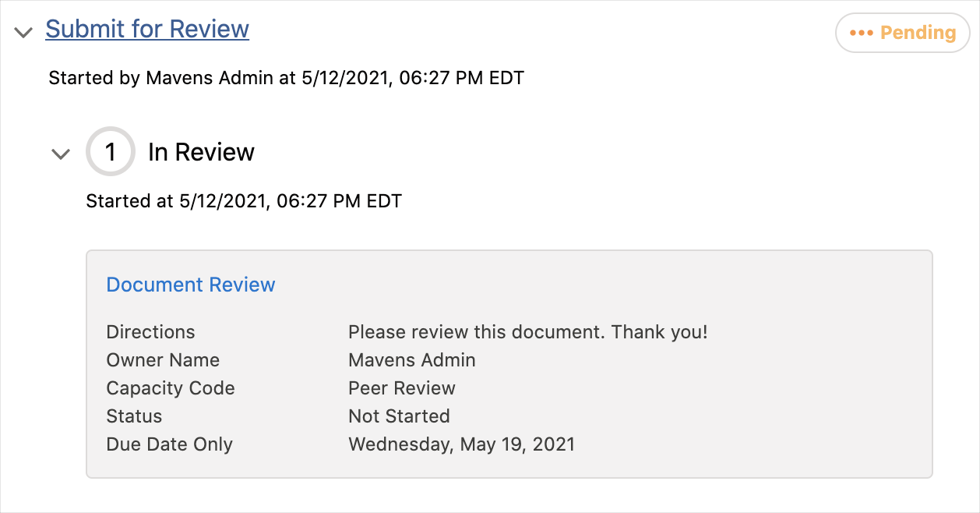Click the Peer Review capacity value
Image resolution: width=980 pixels, height=513 pixels.
click(x=401, y=388)
